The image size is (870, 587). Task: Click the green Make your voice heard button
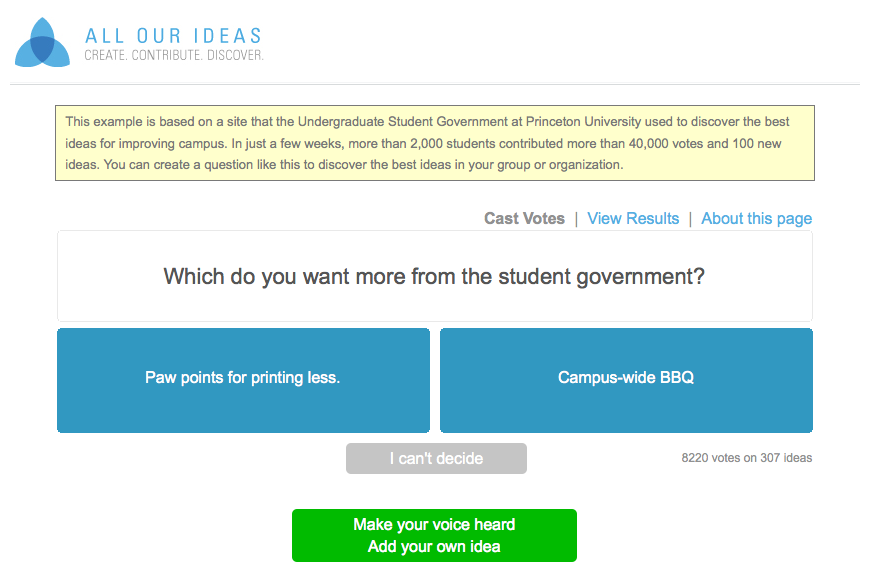click(x=434, y=535)
